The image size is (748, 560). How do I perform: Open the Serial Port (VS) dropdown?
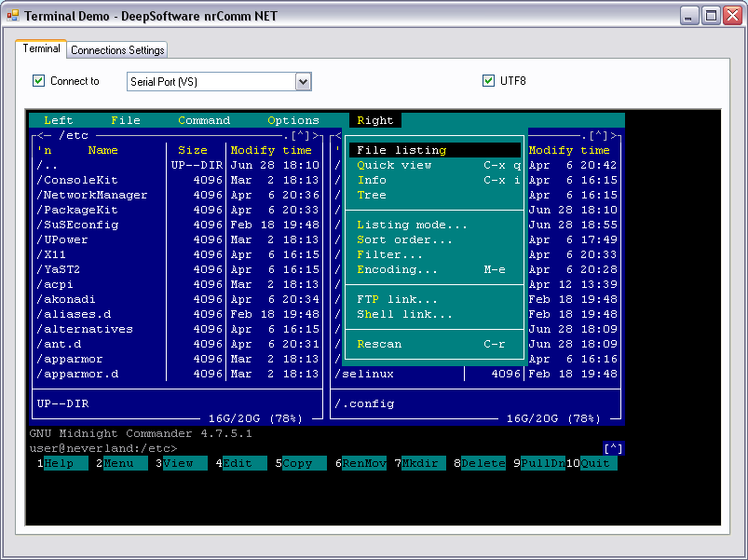click(x=303, y=82)
